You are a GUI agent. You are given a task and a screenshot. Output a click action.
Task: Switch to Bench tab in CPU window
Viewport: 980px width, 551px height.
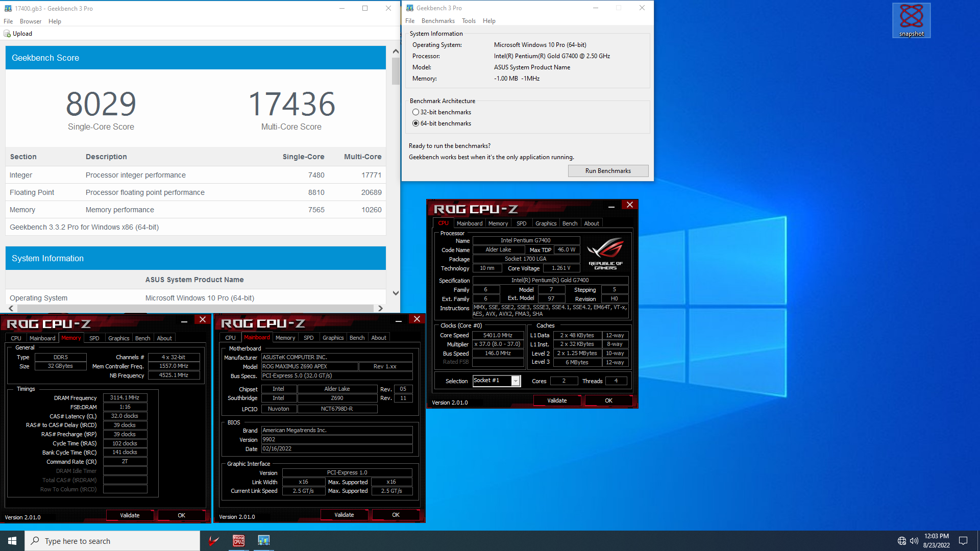pyautogui.click(x=570, y=223)
